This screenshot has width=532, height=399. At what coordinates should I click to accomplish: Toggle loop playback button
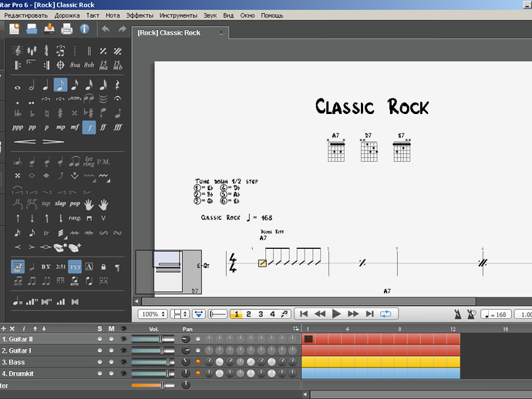[385, 314]
